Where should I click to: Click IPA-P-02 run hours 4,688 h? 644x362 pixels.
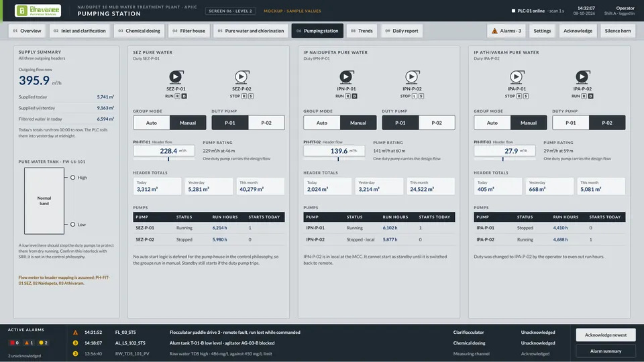click(560, 240)
